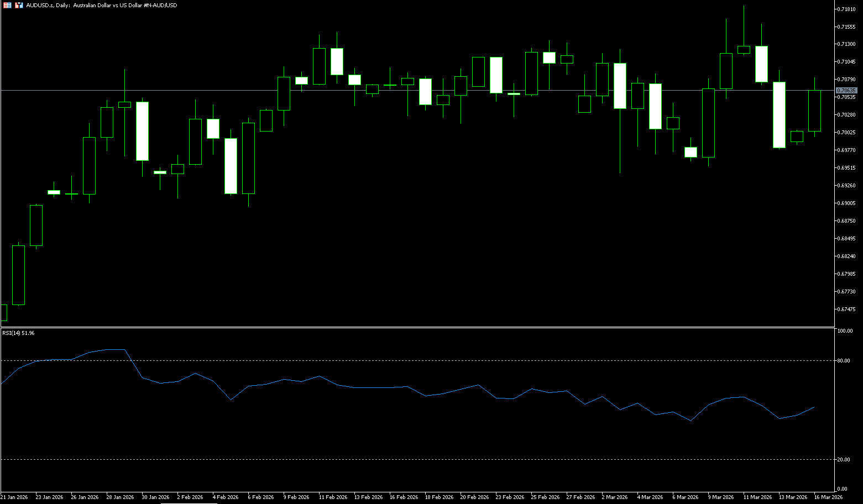Click the 100.00 value on RSI scale

(x=845, y=331)
